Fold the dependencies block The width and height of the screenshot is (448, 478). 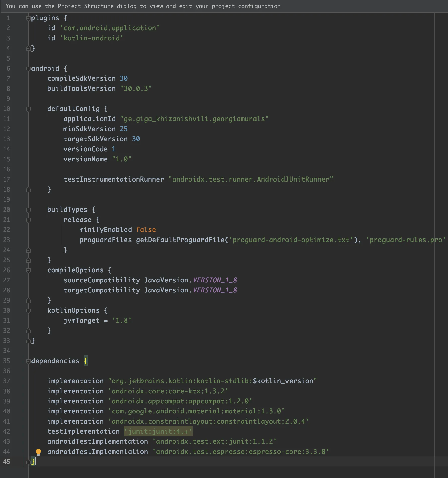28,361
